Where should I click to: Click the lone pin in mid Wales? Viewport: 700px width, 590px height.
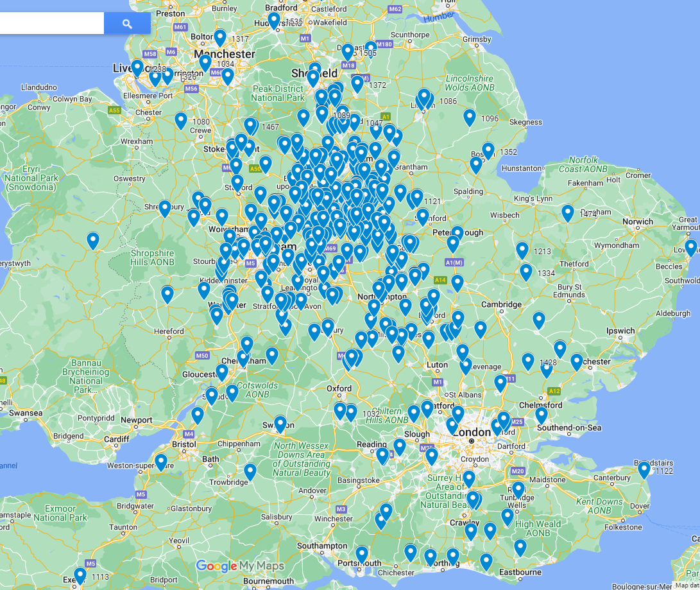tap(93, 241)
